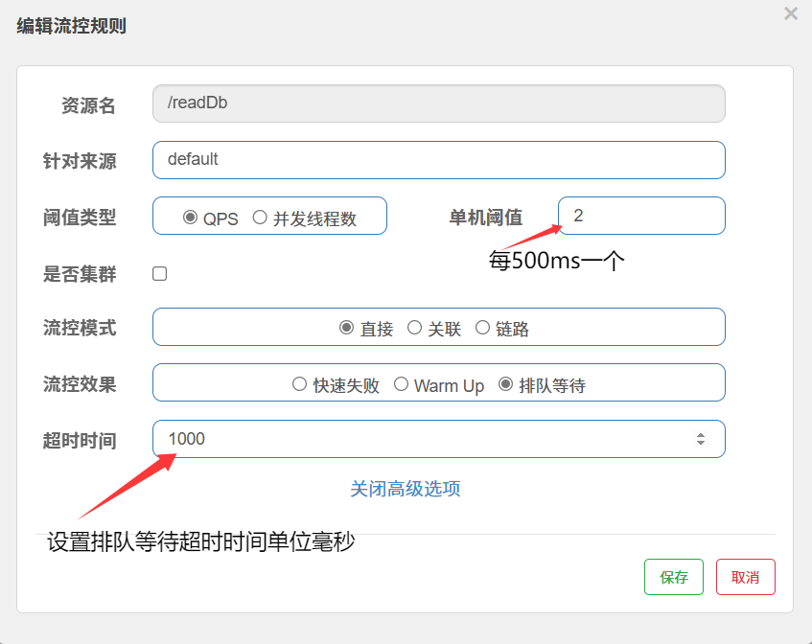Decrease 超时时间 with the down arrow
812x644 pixels.
pyautogui.click(x=701, y=444)
